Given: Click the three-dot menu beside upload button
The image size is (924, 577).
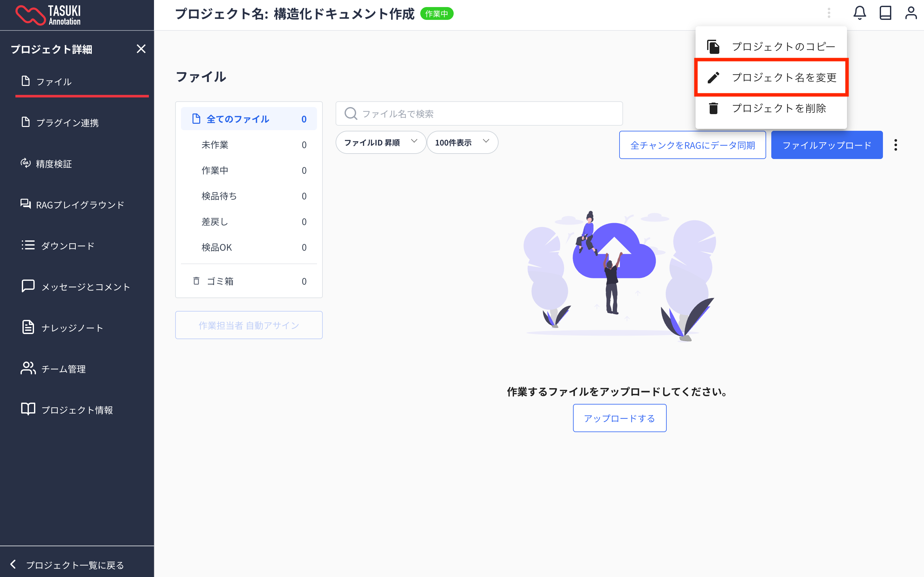Looking at the screenshot, I should 895,145.
